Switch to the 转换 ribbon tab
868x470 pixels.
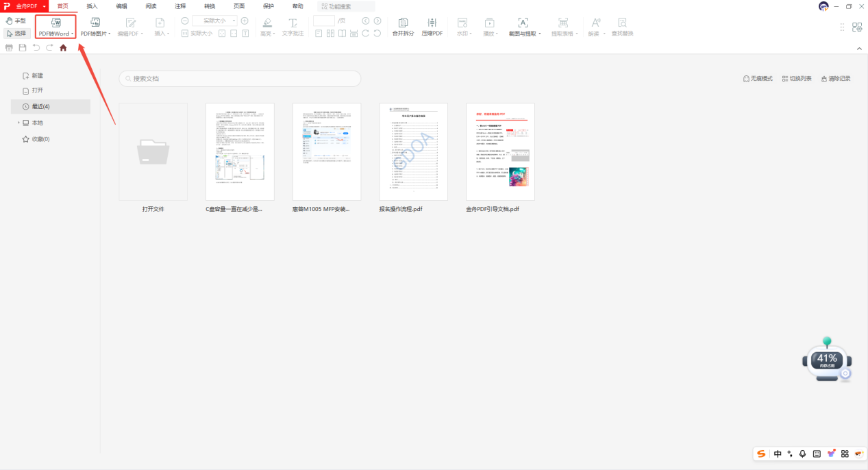point(200,6)
